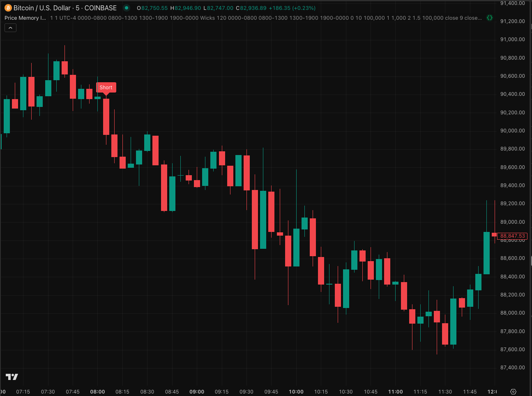Click bold time axis label 08:00
This screenshot has width=532, height=396.
point(98,391)
